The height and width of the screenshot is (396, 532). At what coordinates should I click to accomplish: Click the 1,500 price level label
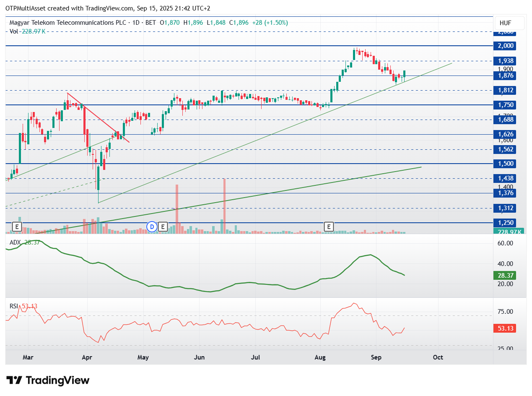click(504, 164)
